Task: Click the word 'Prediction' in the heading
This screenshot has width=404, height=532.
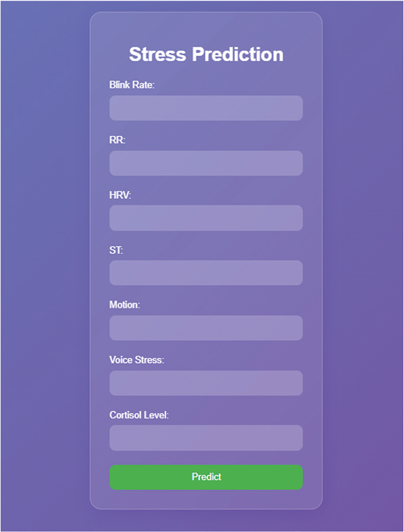Action: coord(238,54)
